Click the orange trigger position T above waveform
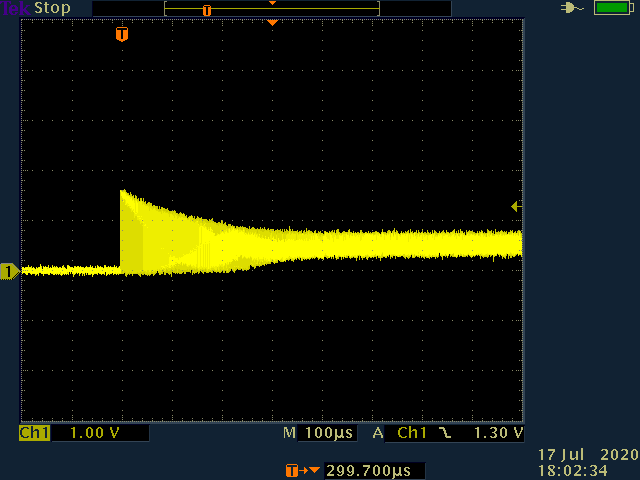 [122, 34]
